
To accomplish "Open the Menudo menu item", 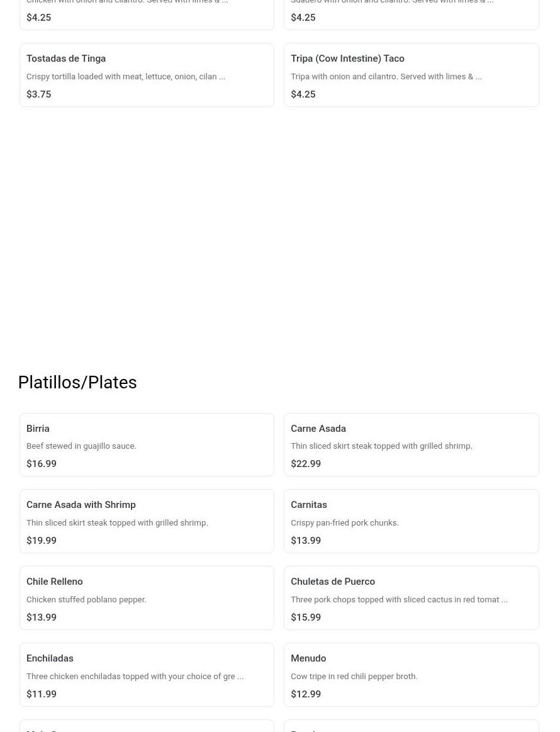I will (x=411, y=675).
